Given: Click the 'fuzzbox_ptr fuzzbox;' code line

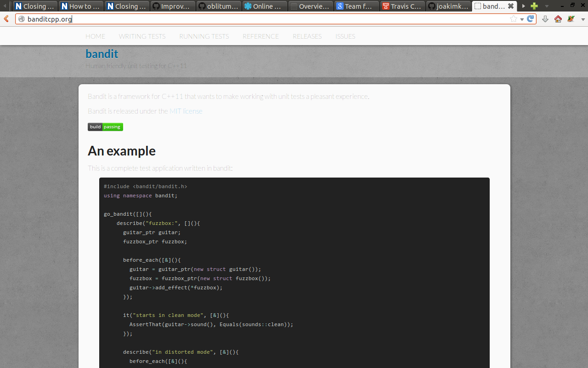Looking at the screenshot, I should [155, 241].
